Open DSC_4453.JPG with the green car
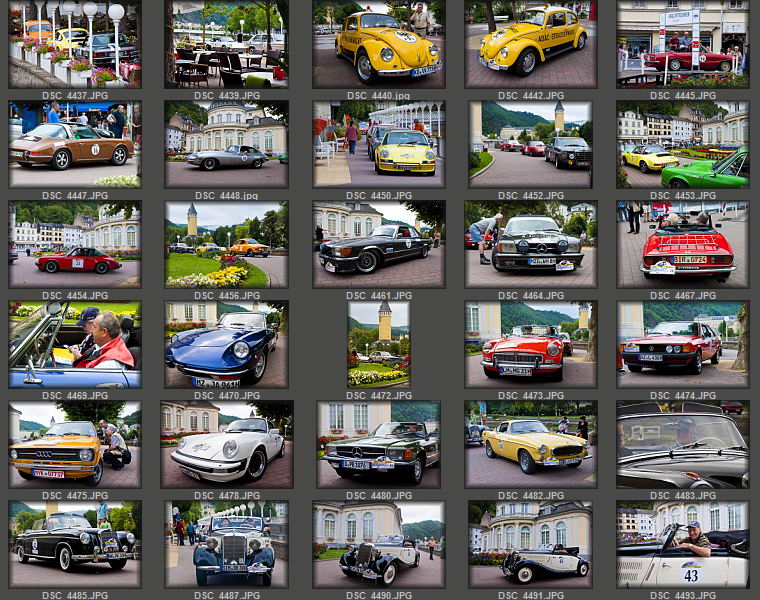The height and width of the screenshot is (600, 760). [x=682, y=144]
